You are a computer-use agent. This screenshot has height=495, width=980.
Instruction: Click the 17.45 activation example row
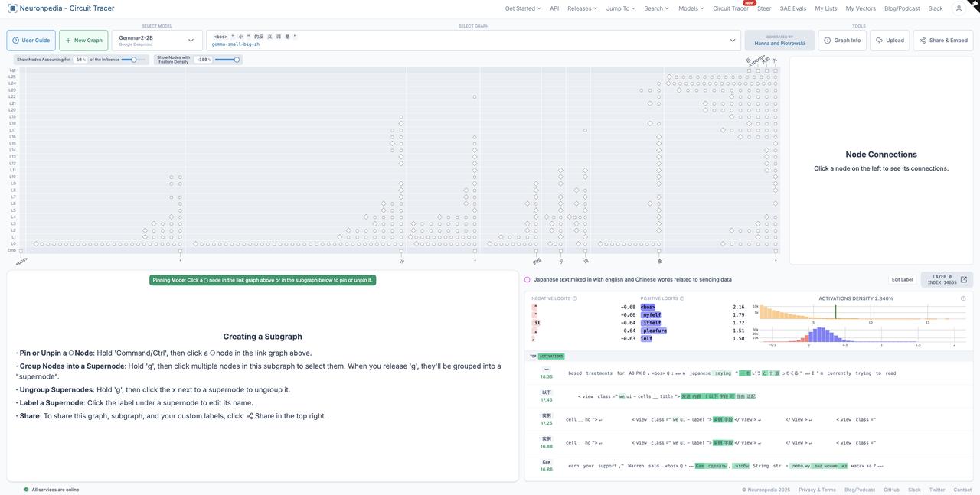point(749,396)
